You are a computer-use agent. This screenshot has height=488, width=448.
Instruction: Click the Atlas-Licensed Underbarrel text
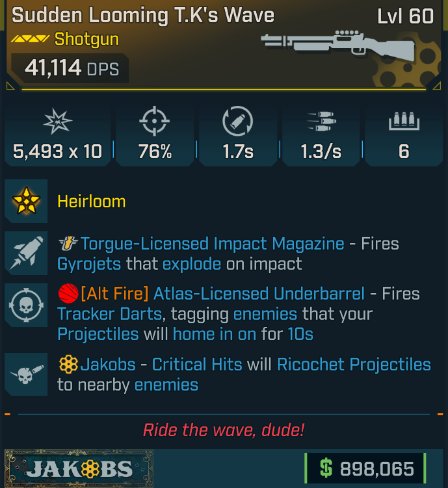point(259,294)
